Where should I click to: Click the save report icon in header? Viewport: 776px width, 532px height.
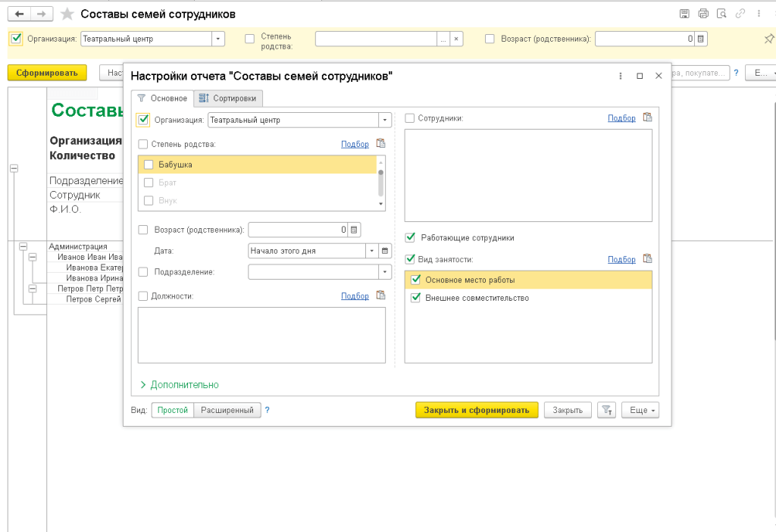click(684, 14)
